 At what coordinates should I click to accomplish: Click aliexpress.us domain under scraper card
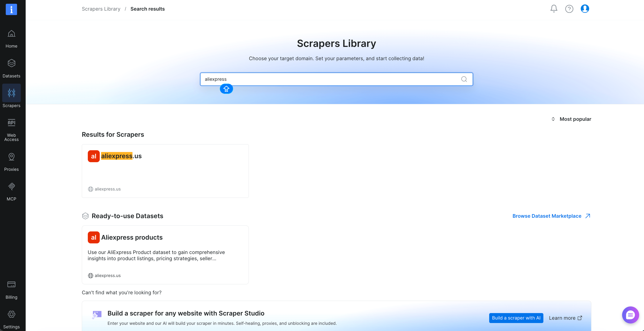point(107,189)
